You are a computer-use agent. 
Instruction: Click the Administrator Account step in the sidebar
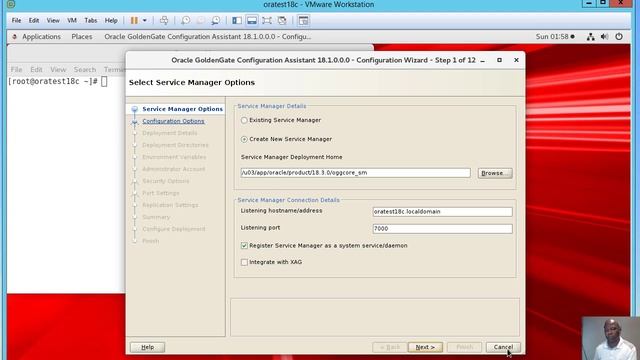pyautogui.click(x=173, y=169)
